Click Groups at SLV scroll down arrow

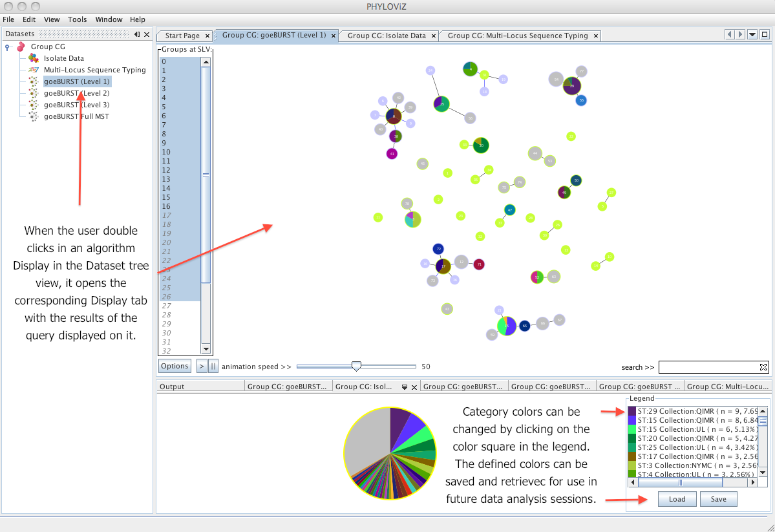[x=206, y=349]
